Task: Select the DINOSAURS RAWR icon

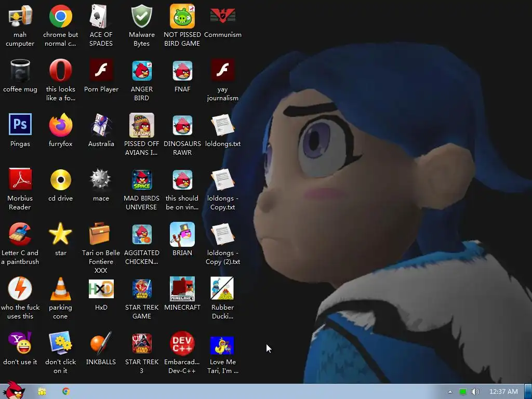Action: [x=182, y=125]
